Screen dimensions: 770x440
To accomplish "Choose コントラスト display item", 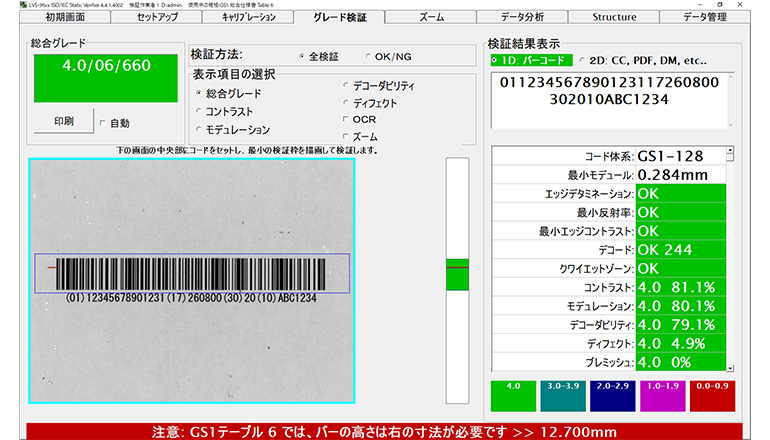I will tap(198, 111).
